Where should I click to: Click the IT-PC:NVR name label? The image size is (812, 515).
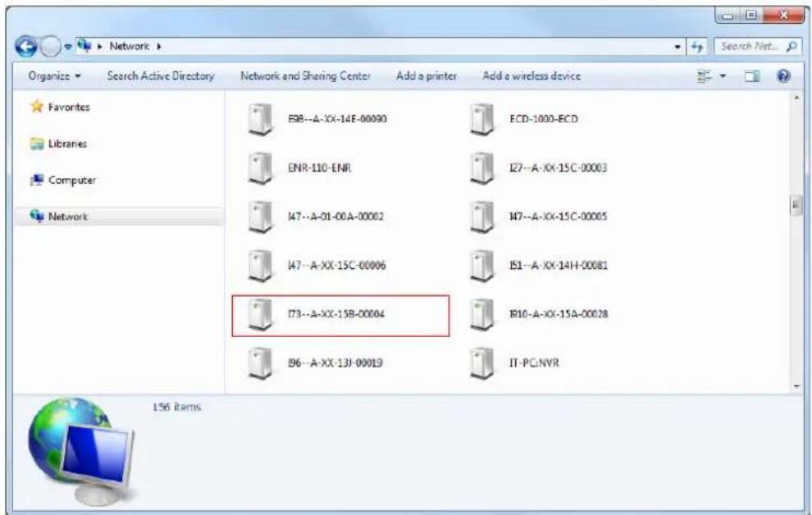coord(534,363)
